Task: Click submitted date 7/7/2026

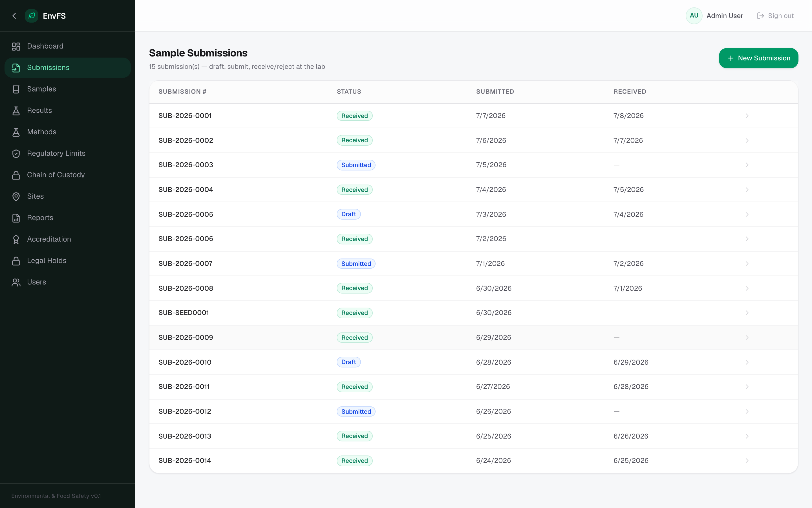Action: pos(491,116)
